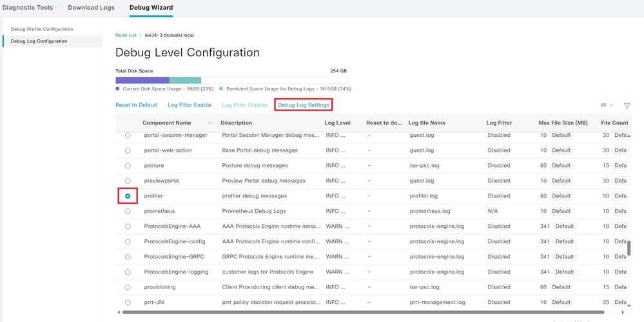Expand the All view dropdown
Viewport: 644px width, 322px height.
click(x=607, y=105)
